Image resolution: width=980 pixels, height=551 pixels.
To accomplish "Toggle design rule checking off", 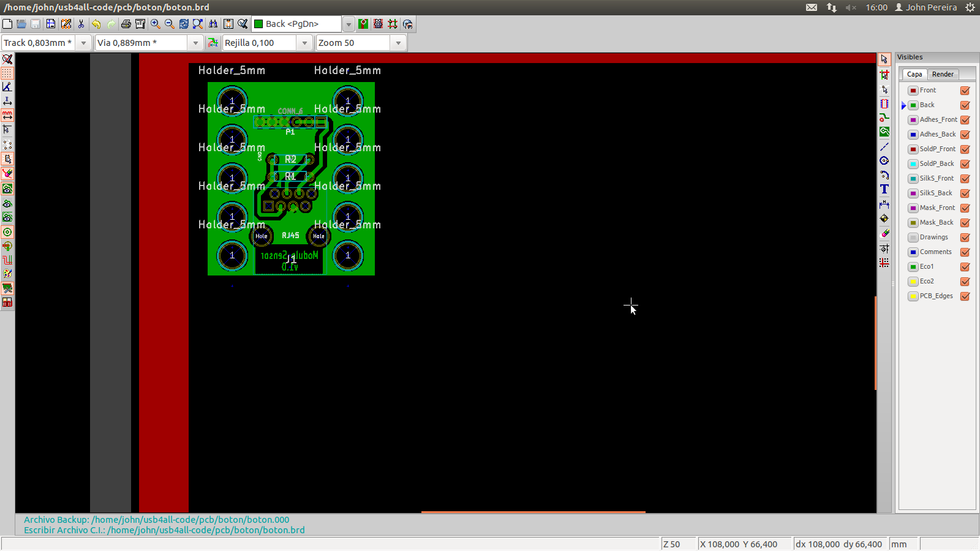I will [7, 59].
